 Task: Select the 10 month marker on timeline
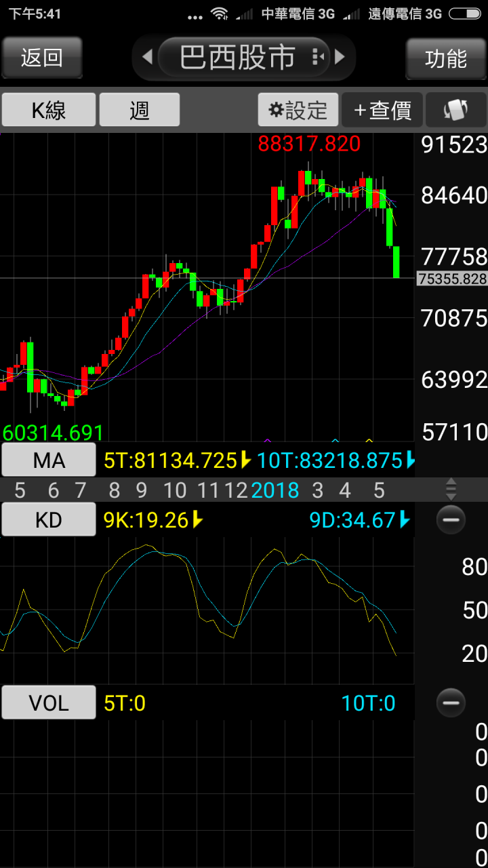(x=175, y=490)
